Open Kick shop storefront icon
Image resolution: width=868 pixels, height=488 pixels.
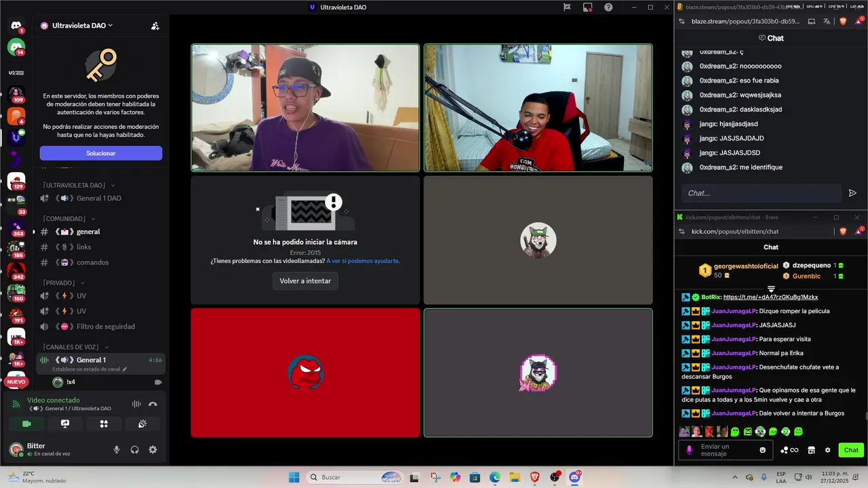[811, 450]
